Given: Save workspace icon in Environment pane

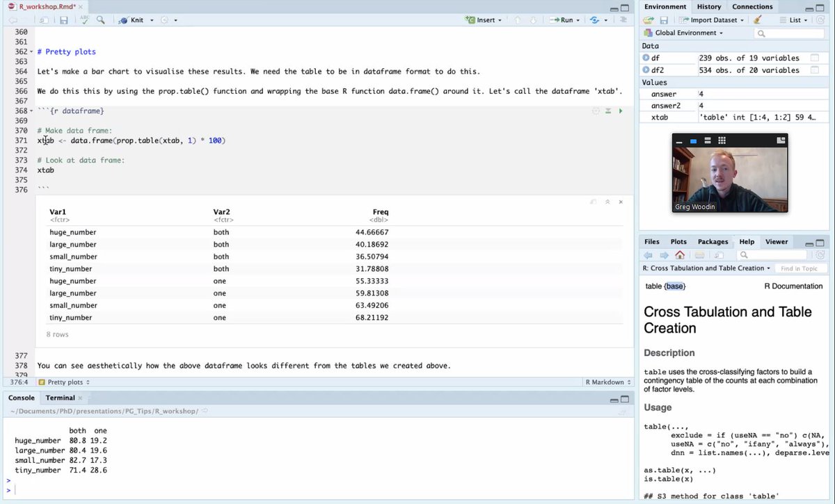Looking at the screenshot, I should click(x=664, y=20).
